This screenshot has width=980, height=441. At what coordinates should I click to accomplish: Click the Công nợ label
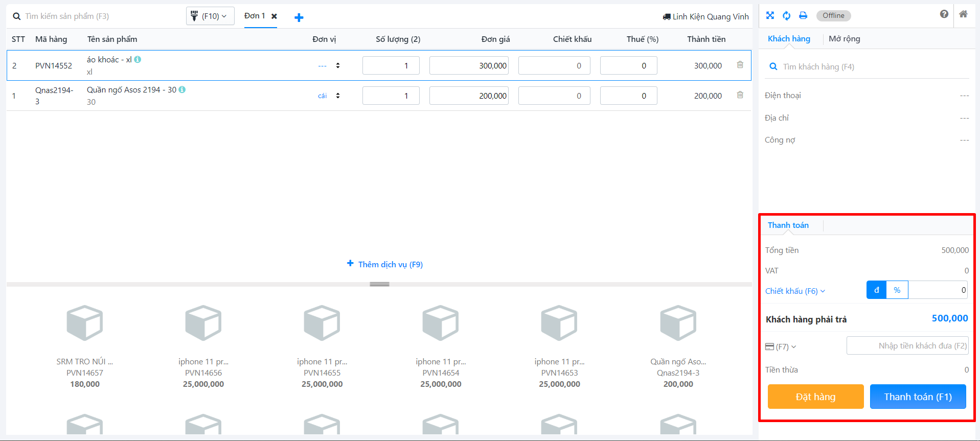780,140
